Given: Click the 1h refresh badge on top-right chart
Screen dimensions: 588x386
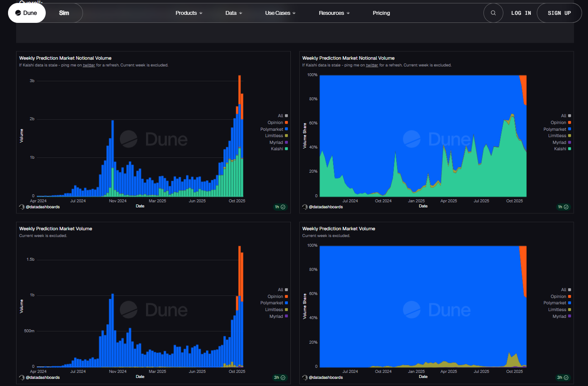Looking at the screenshot, I should (563, 207).
